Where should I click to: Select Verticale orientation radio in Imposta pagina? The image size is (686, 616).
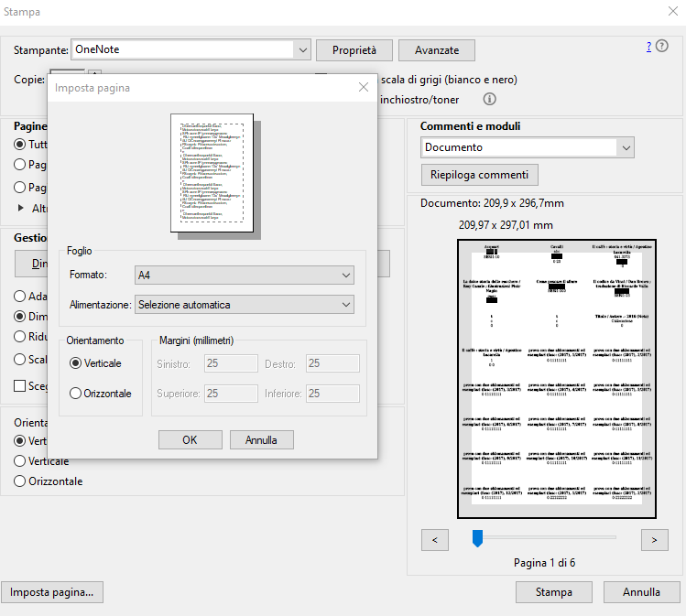(76, 362)
